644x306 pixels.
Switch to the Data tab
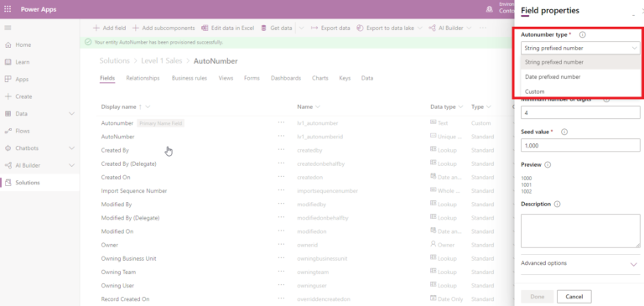click(367, 78)
